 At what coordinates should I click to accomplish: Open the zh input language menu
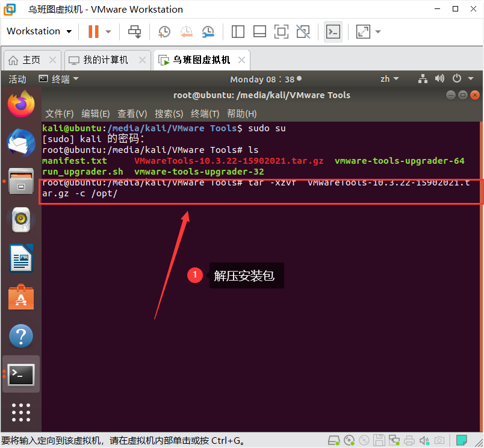[x=389, y=79]
